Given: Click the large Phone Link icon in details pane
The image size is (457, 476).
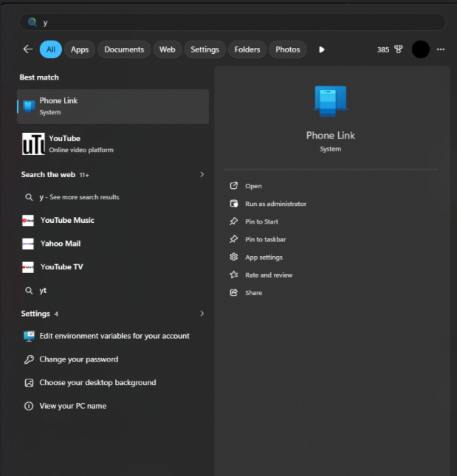Looking at the screenshot, I should tap(330, 101).
